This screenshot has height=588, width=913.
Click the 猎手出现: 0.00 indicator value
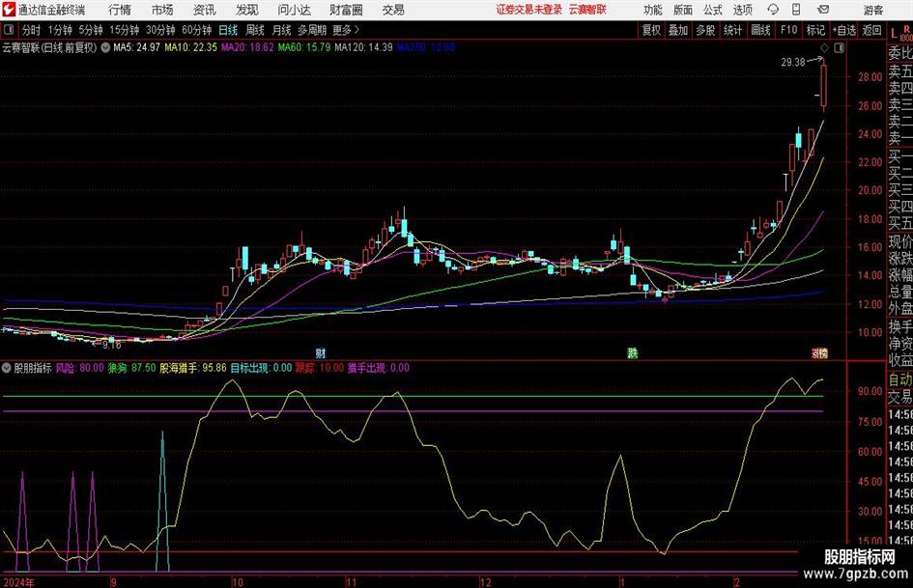click(x=379, y=368)
